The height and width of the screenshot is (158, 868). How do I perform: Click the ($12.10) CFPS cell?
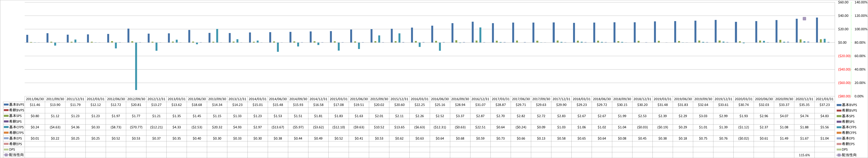point(339,127)
